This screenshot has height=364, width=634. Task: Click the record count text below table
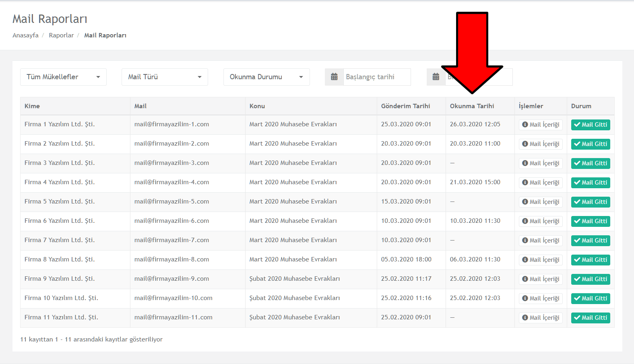coord(91,339)
